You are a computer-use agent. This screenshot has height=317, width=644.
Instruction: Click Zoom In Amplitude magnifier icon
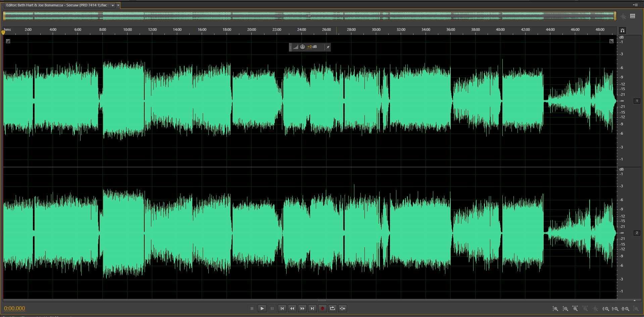[555, 309]
